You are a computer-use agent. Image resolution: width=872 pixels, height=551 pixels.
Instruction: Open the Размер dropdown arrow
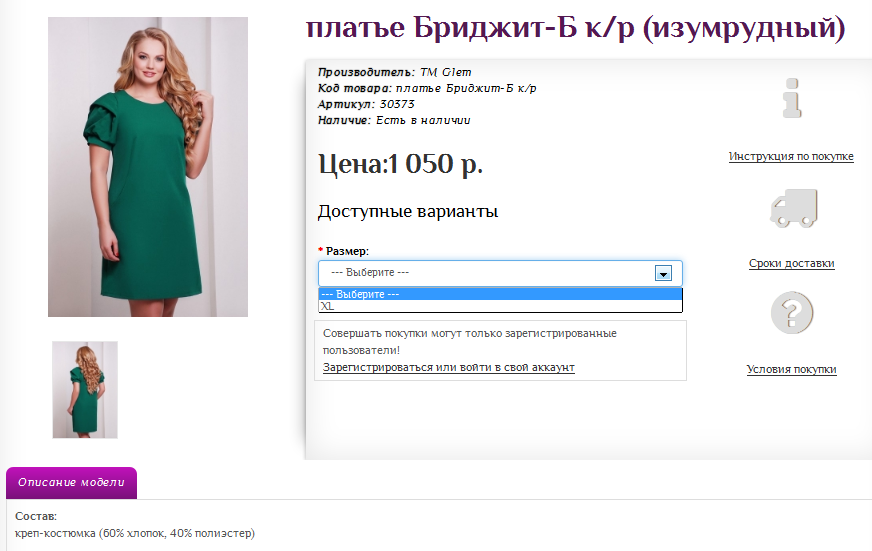click(x=663, y=273)
